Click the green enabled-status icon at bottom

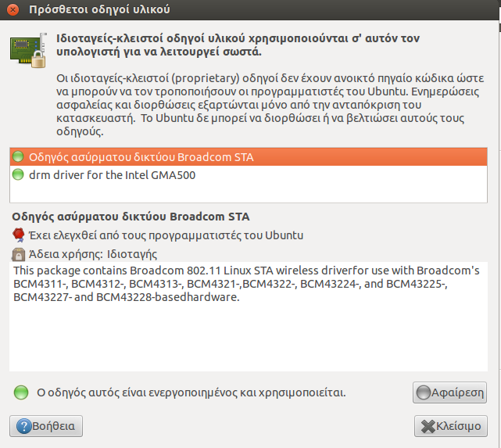coord(21,391)
